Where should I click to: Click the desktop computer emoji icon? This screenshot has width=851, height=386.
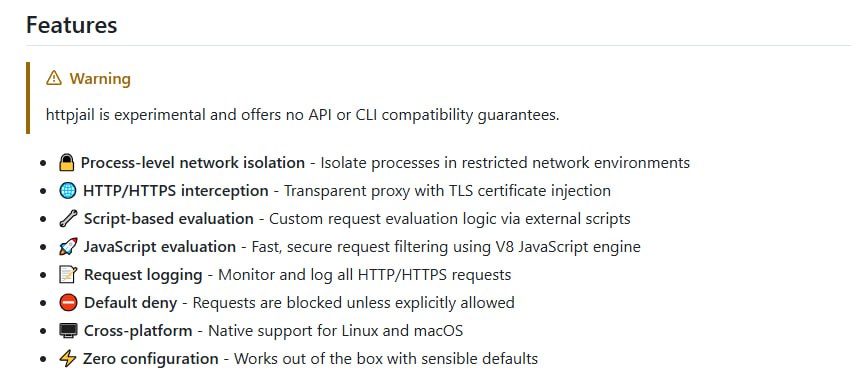[x=68, y=331]
